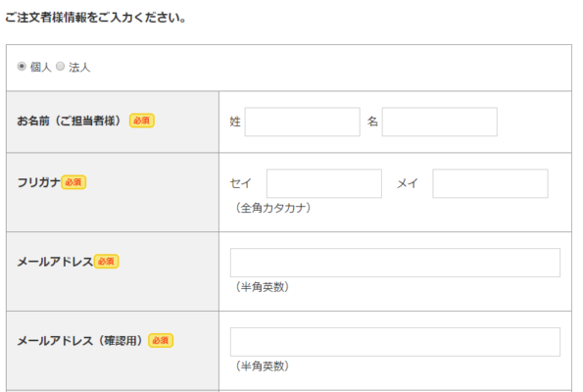Focus the メールアドレス（確認用）confirmation field
Screen dimensions: 583x392
[x=395, y=342]
